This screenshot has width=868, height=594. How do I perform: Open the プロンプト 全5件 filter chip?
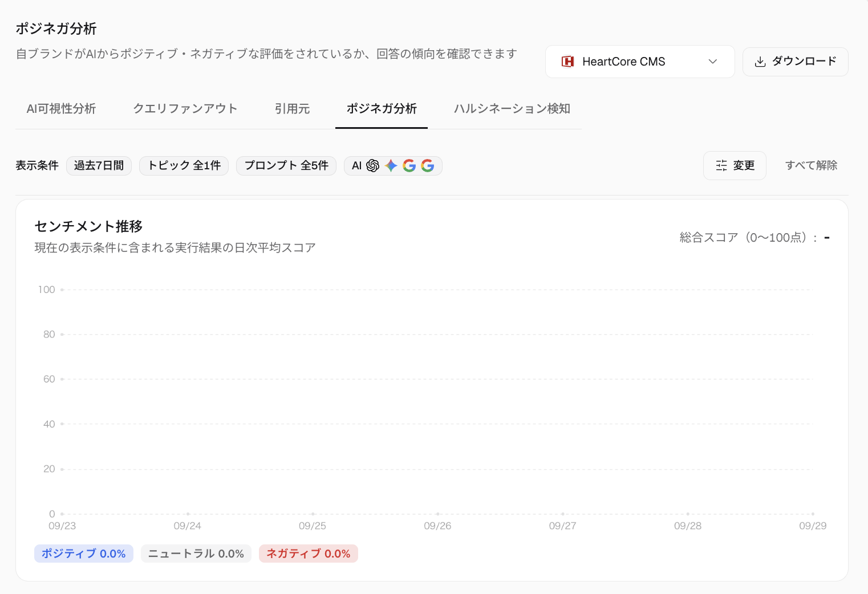pyautogui.click(x=286, y=165)
